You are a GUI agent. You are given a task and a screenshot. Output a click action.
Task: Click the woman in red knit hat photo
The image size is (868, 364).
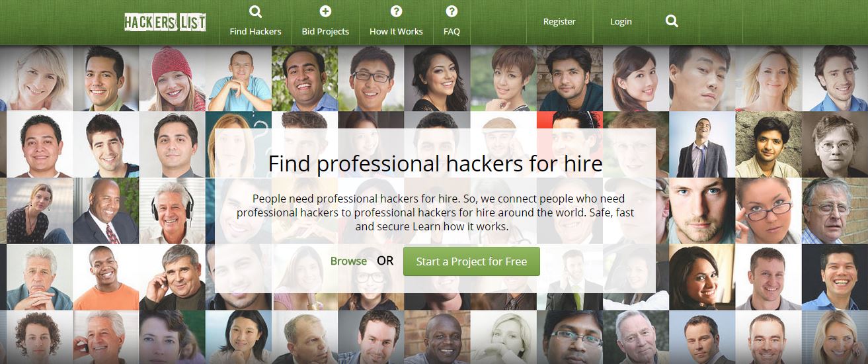(172, 78)
